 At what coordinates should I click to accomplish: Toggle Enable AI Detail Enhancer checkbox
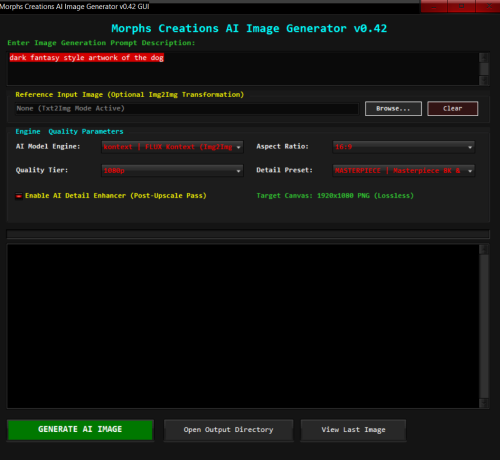point(19,196)
